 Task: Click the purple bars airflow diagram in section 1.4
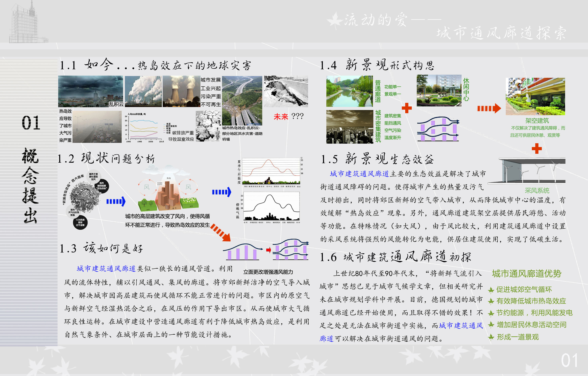coord(438,129)
